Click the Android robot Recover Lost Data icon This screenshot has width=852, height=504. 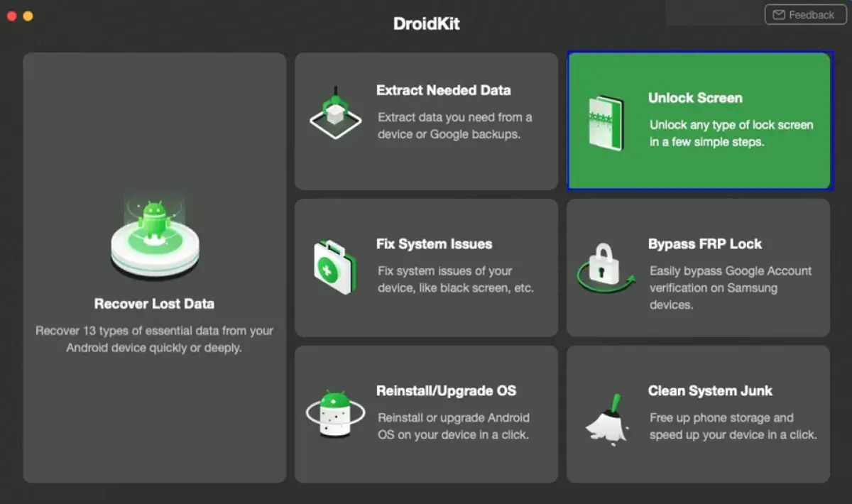tap(155, 237)
